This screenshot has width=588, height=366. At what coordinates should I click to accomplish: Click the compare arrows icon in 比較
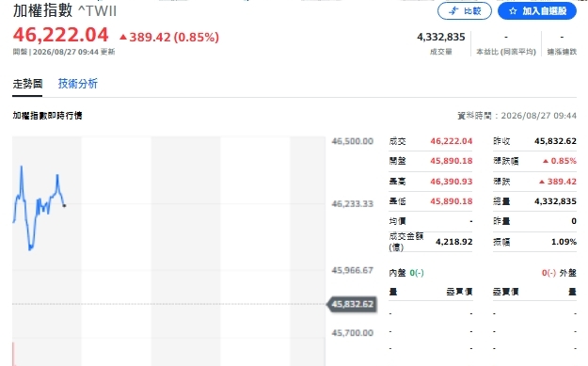(x=454, y=11)
